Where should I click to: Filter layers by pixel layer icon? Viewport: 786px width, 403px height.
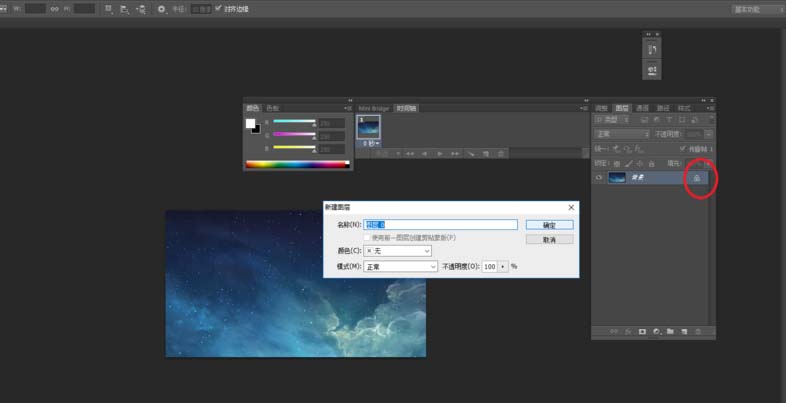click(645, 120)
